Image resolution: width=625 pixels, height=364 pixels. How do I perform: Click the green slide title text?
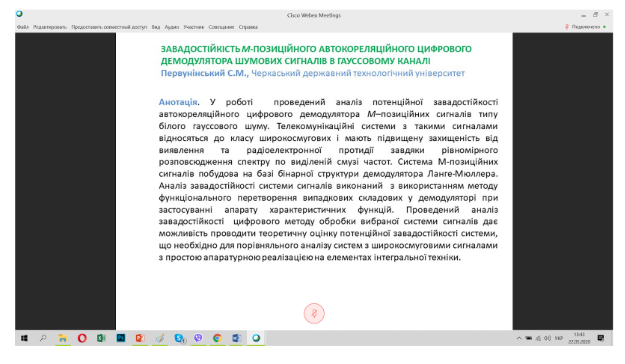316,55
